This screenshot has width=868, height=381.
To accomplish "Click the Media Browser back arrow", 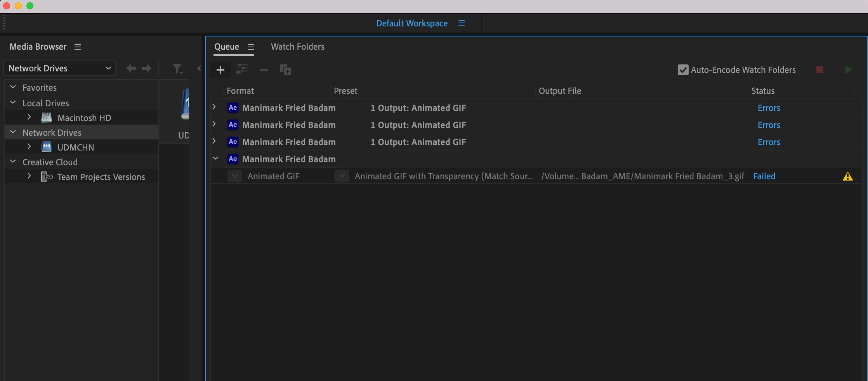I will [x=131, y=69].
